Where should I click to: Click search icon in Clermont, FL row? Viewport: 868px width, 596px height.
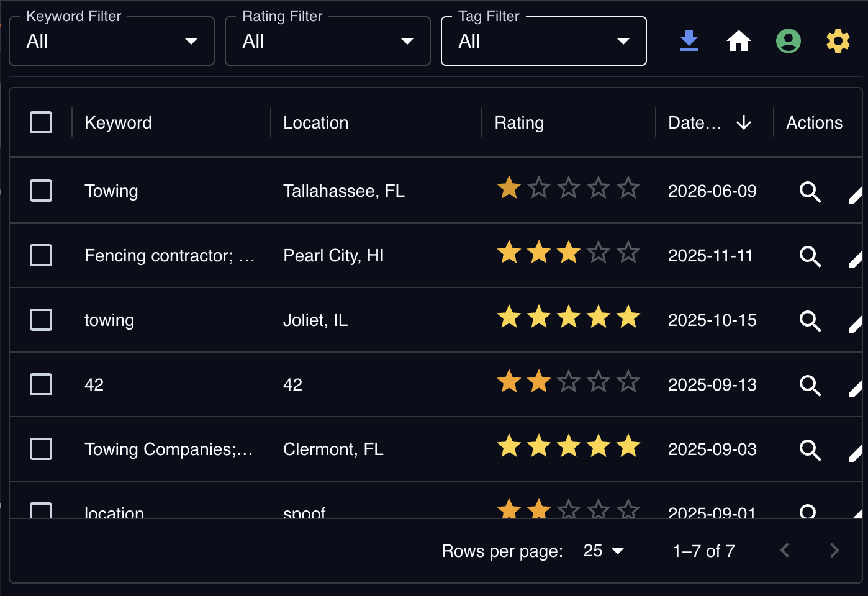(x=810, y=450)
